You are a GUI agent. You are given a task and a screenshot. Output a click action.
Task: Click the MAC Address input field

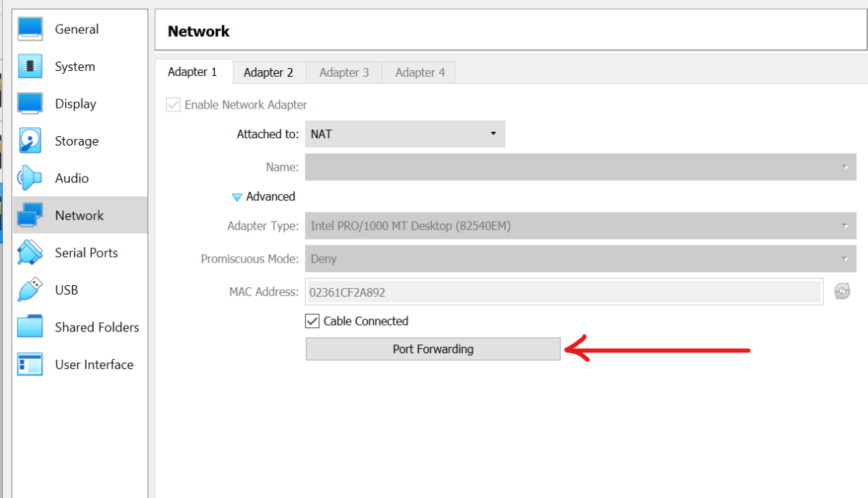click(x=563, y=292)
